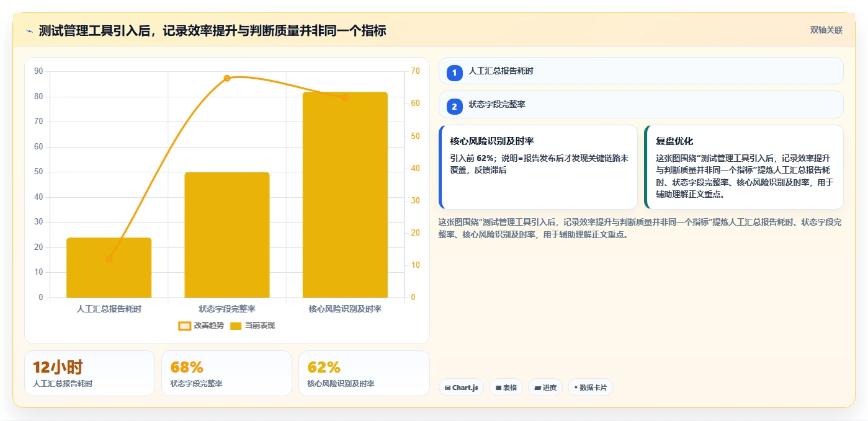Click the 核心风险识别及时率 card

538,167
